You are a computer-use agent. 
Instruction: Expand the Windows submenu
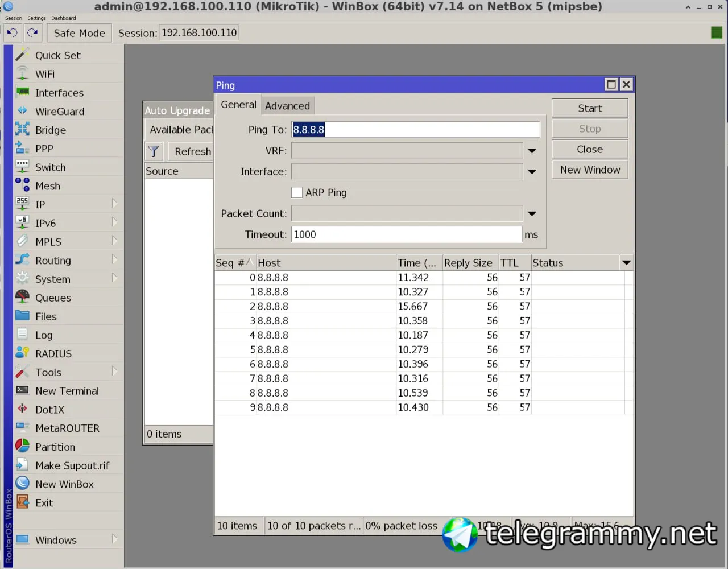[115, 539]
